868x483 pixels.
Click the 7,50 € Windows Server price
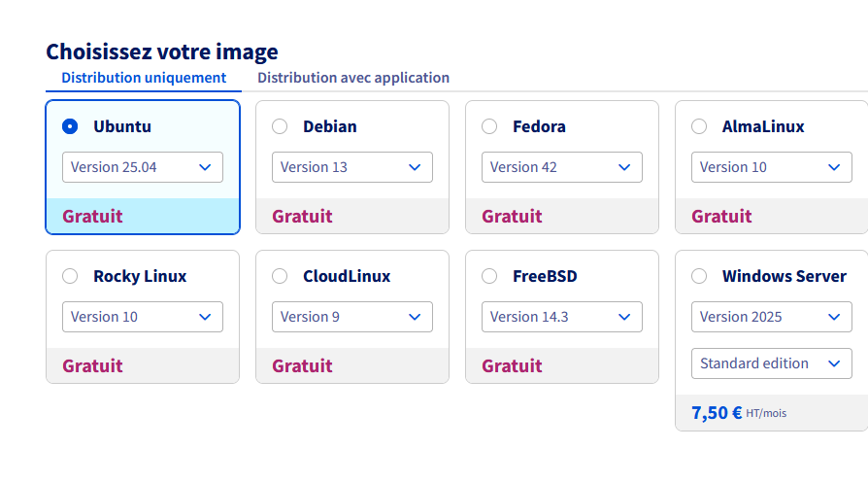tap(717, 413)
